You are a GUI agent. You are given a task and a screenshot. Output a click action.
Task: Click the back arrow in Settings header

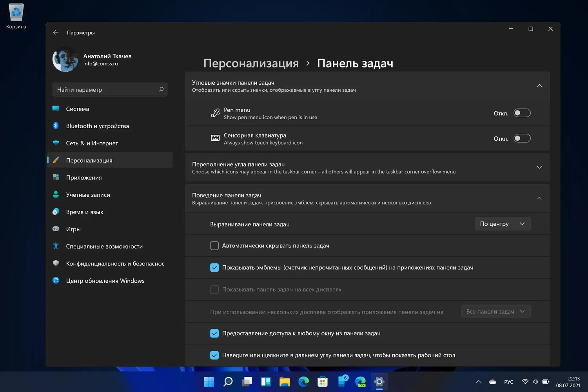click(56, 33)
